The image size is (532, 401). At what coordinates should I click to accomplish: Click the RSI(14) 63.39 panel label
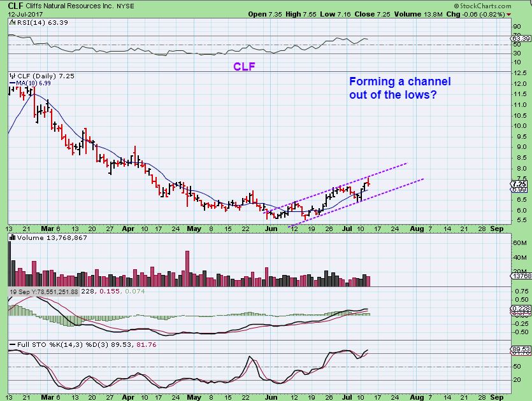tap(42, 23)
